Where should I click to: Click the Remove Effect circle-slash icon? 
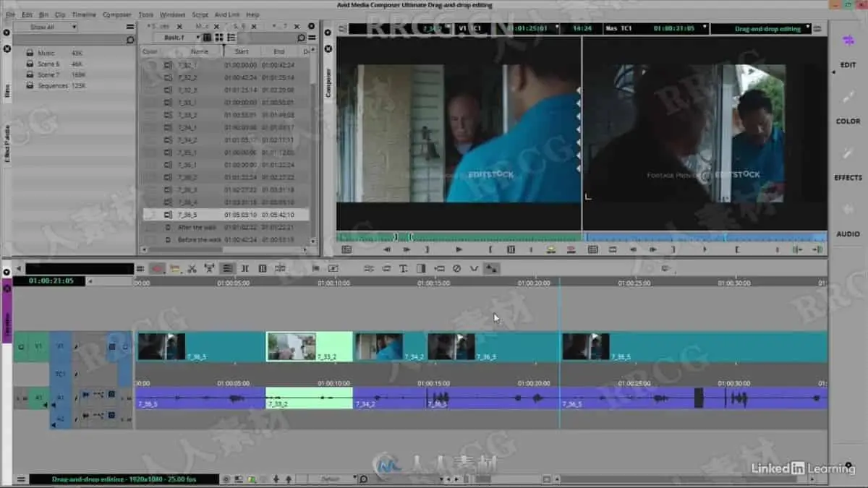point(456,268)
